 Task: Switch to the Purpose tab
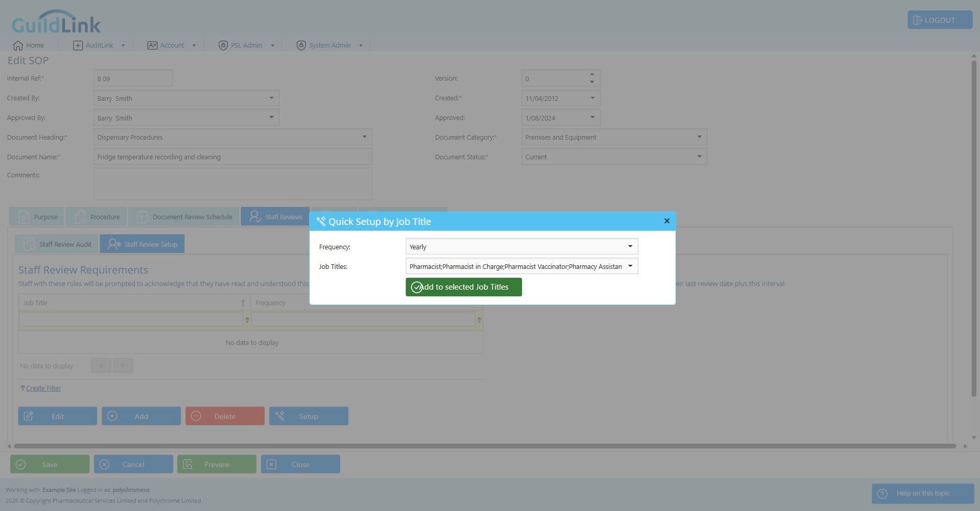[37, 217]
